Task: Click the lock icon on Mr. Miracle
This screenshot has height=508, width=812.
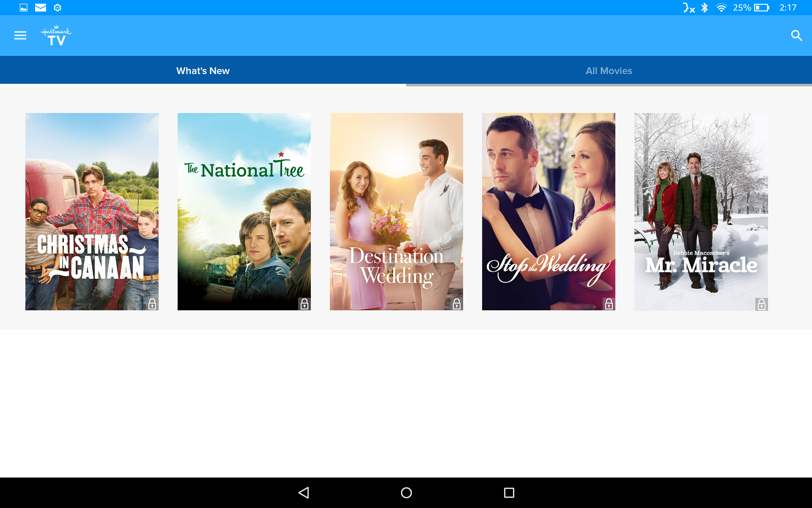Action: tap(761, 304)
